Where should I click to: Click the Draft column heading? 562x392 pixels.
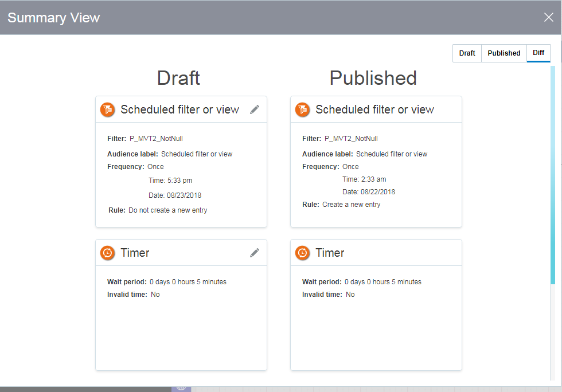[178, 78]
